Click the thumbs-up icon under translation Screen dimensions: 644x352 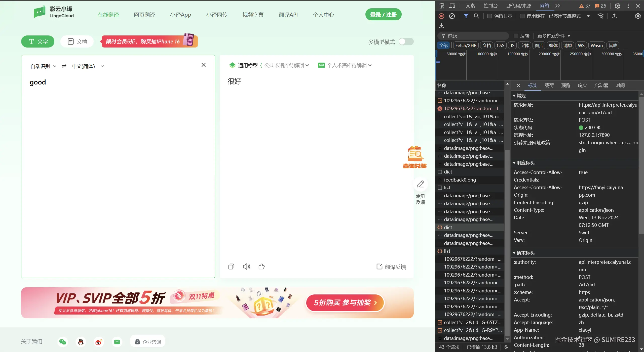click(x=261, y=267)
